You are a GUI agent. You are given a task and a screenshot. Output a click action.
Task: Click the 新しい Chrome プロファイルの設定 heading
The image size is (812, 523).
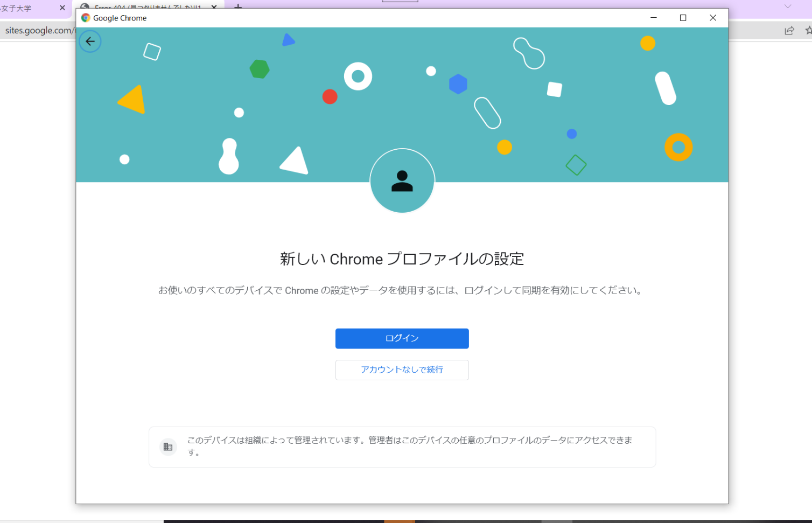[x=402, y=259]
